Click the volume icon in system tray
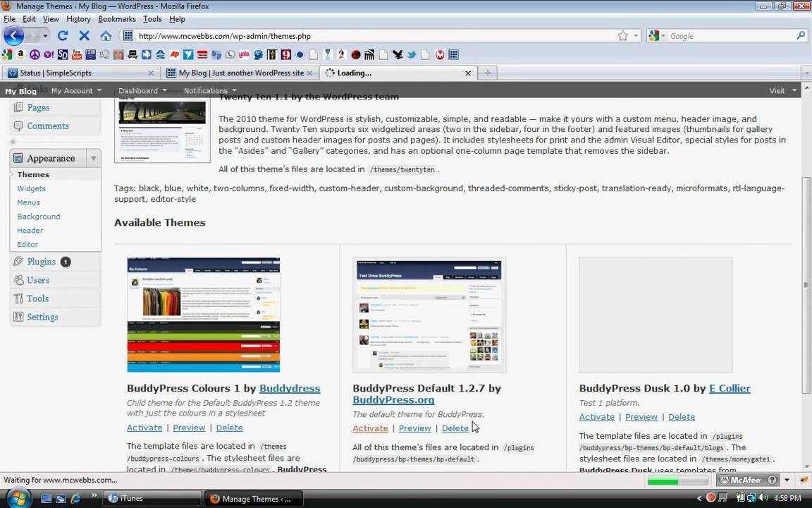The height and width of the screenshot is (508, 812). 762,498
